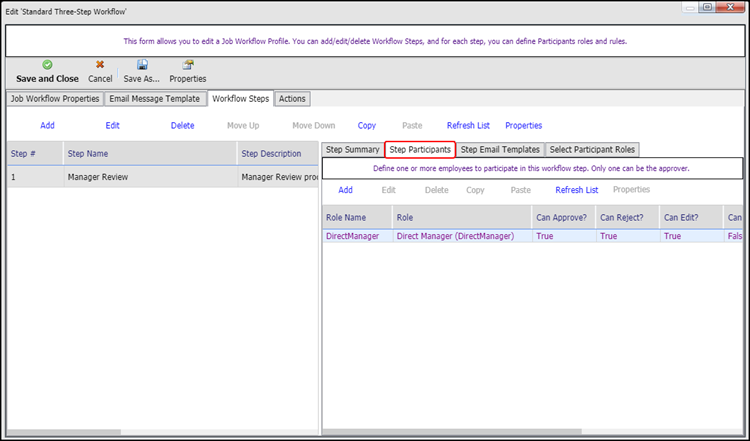750x441 pixels.
Task: Open the Job Workflow Properties tab
Action: click(55, 99)
